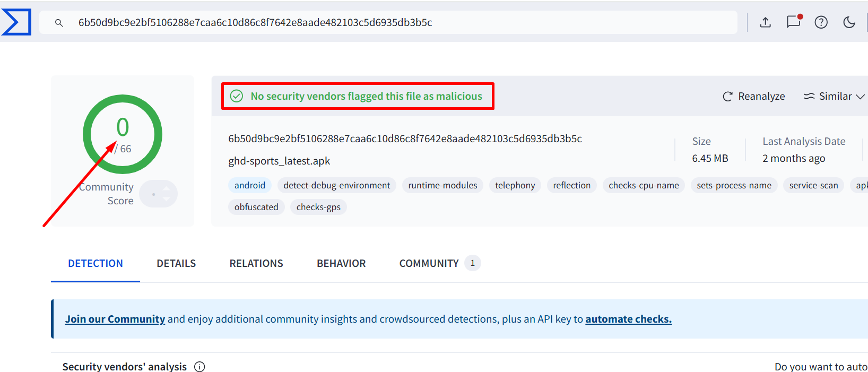Click the detection score 0/66 circle
This screenshot has width=868, height=372.
click(x=123, y=134)
